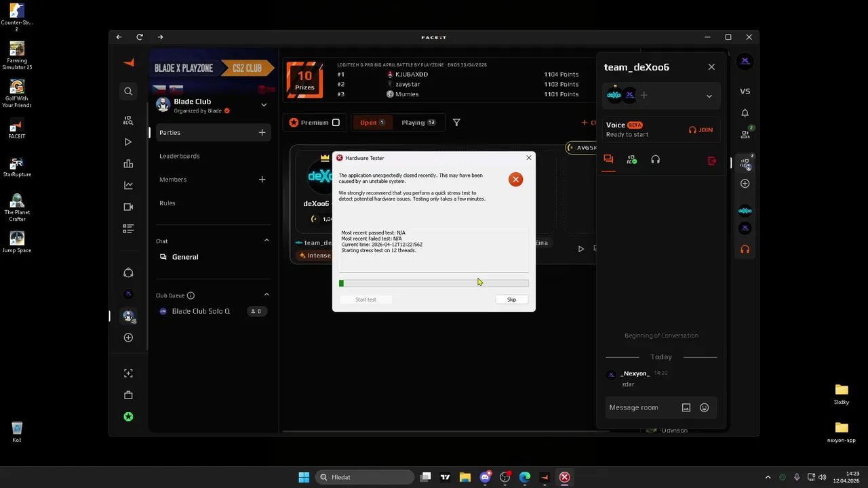868x488 pixels.
Task: Add a party member with plus icon
Action: click(x=644, y=96)
